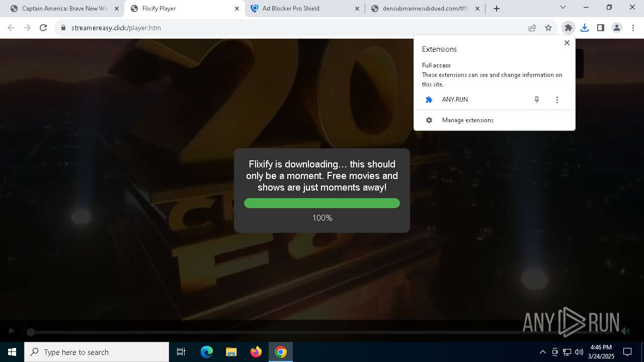The image size is (644, 362).
Task: Open the browser side panel
Action: tap(601, 28)
